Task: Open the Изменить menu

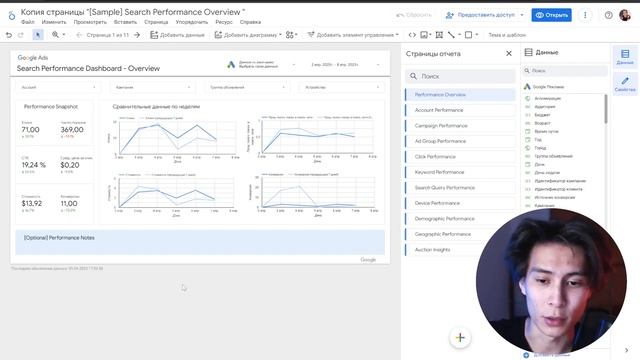Action: pyautogui.click(x=54, y=22)
